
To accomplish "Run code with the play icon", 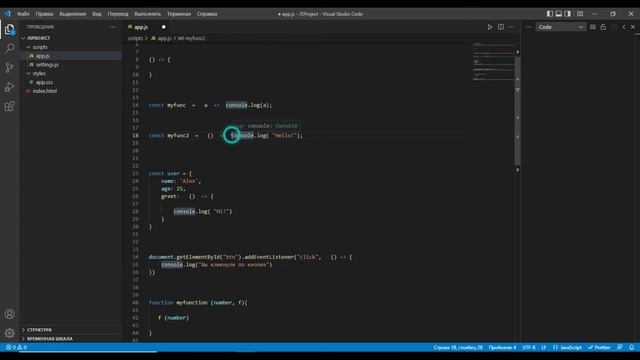I will [490, 27].
